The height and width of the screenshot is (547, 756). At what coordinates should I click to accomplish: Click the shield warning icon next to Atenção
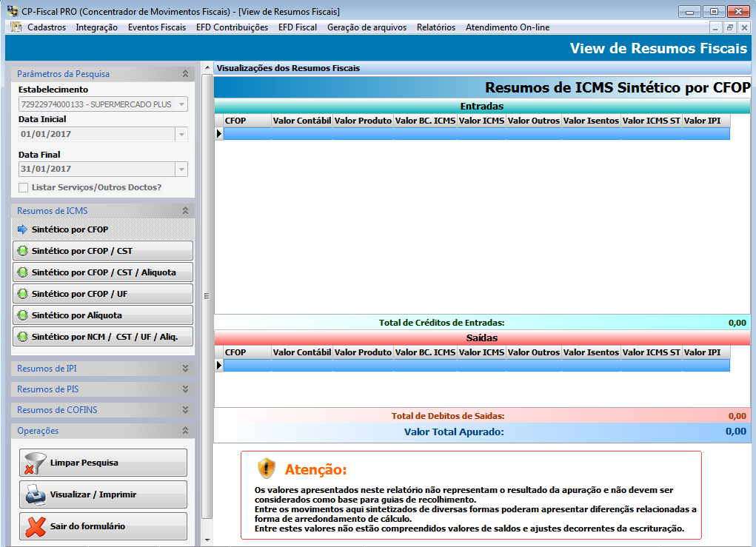(x=267, y=469)
